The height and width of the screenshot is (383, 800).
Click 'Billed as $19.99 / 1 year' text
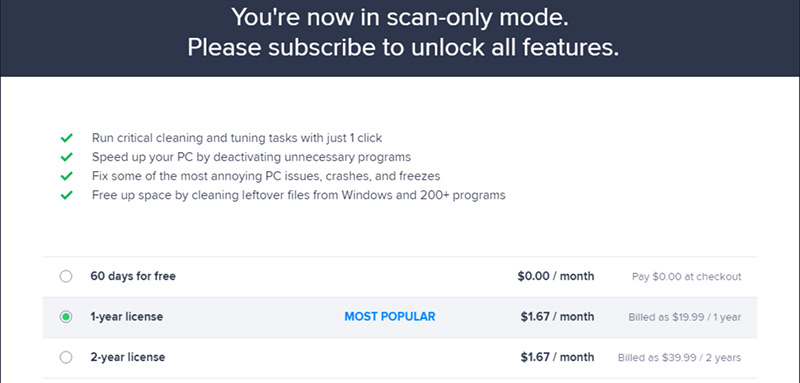tap(685, 317)
